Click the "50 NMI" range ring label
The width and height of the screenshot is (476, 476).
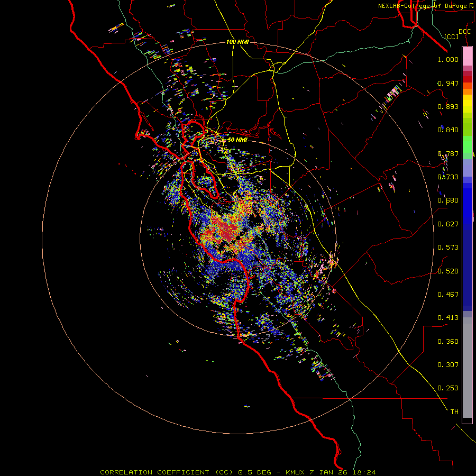[237, 140]
